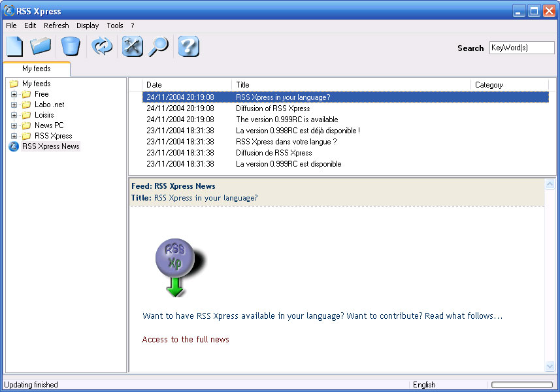Select the "Diffusion of RSS Xpress" entry
The image size is (560, 392).
(x=346, y=108)
